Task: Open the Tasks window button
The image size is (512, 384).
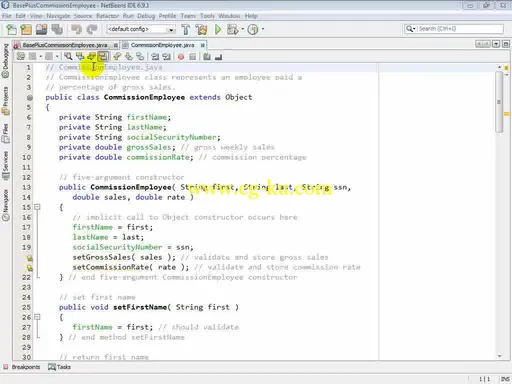Action: [59, 367]
